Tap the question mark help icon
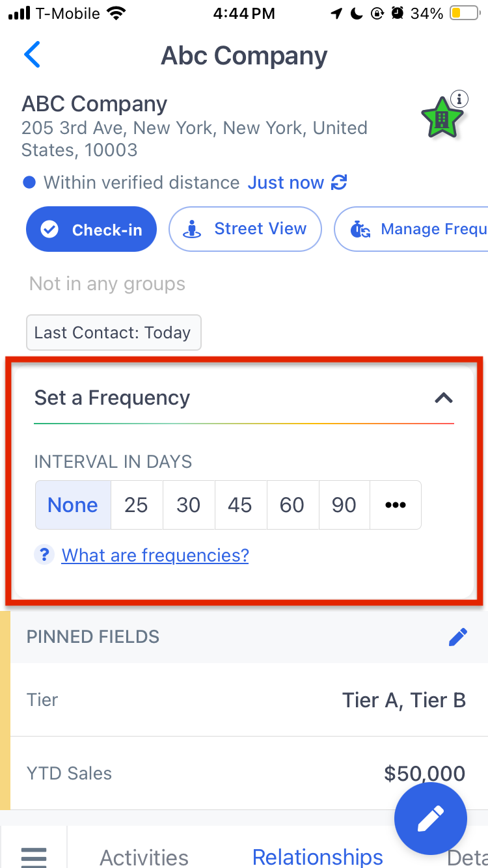This screenshot has width=488, height=868. click(44, 555)
